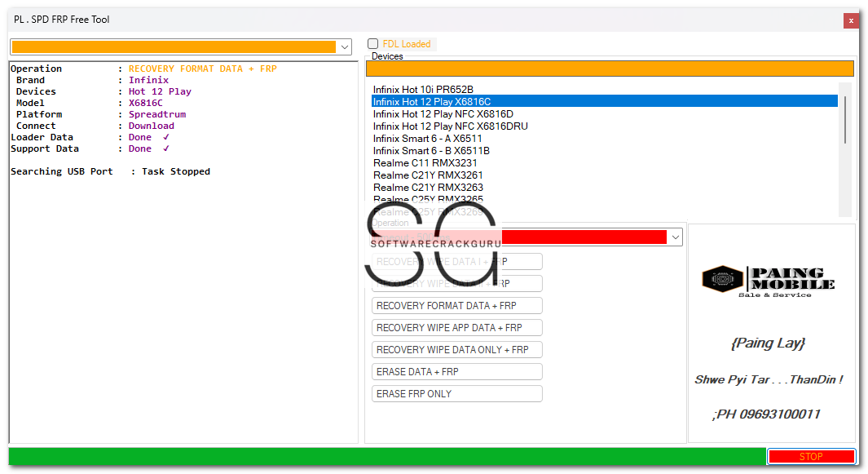Click RECOVERY WIPE DATA ONLY + FRP button
This screenshot has width=868, height=474.
[x=456, y=350]
